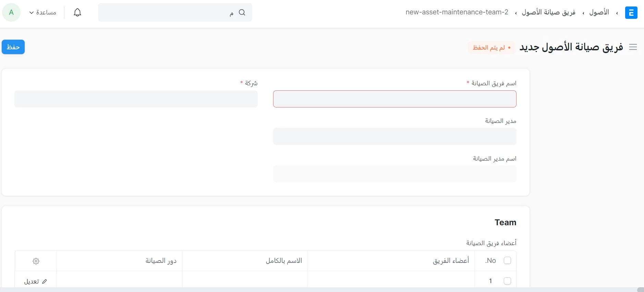644x292 pixels.
Task: Check the row 1 checkbox
Action: 507,281
